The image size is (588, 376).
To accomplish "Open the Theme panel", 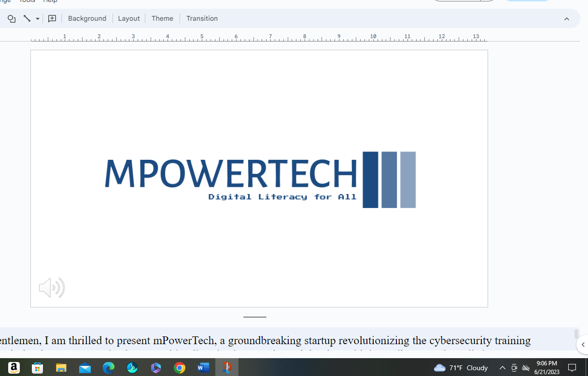I will coord(162,18).
